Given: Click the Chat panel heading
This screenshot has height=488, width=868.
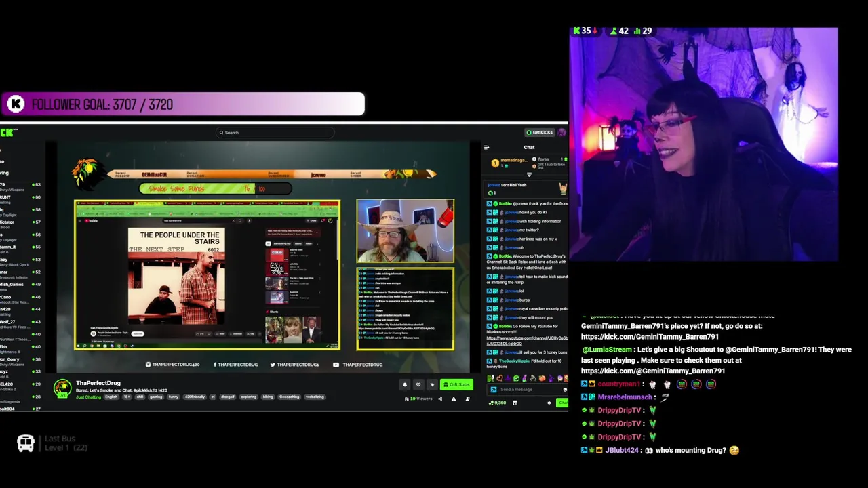Looking at the screenshot, I should 529,147.
